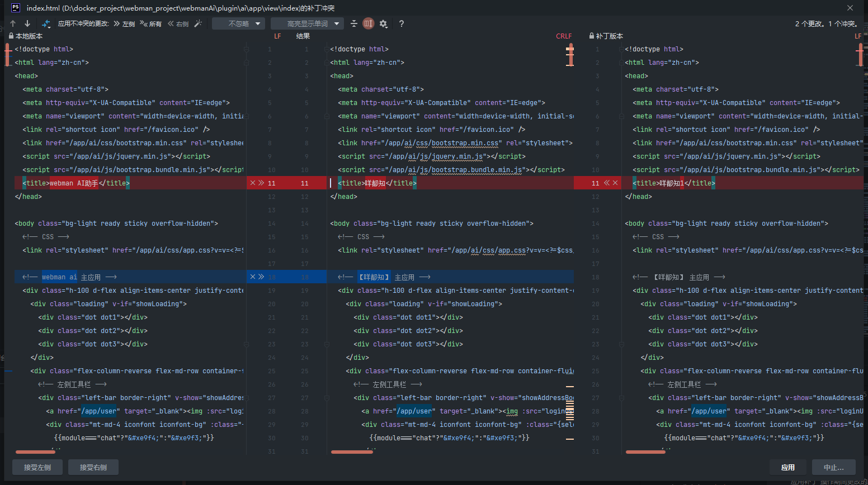868x485 pixels.
Task: Click 中止... abort button
Action: pos(834,467)
